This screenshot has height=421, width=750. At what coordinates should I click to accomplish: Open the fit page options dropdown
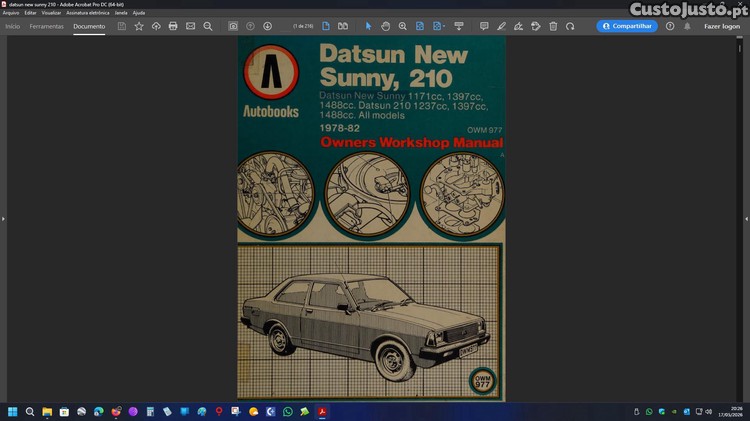click(x=438, y=26)
